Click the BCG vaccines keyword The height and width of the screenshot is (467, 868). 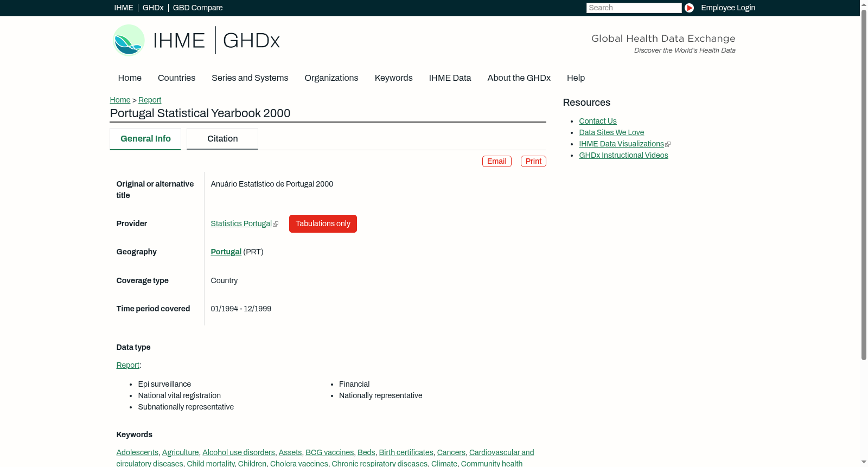tap(329, 452)
